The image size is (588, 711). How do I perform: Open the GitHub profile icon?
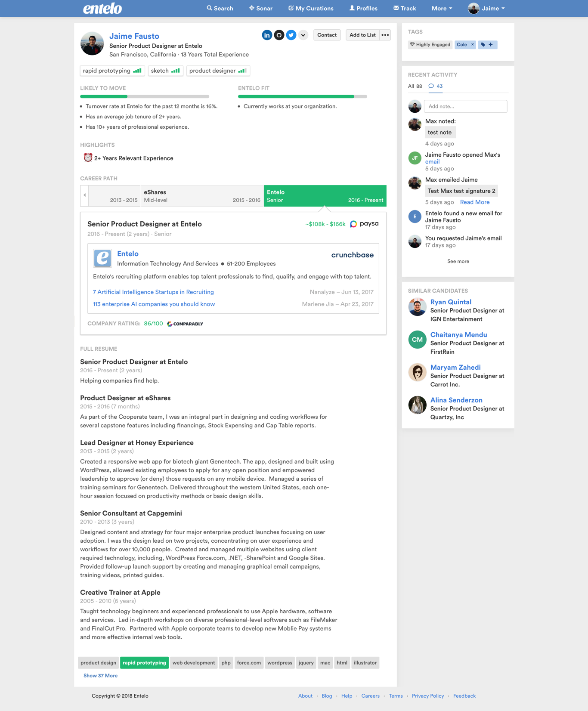(279, 35)
